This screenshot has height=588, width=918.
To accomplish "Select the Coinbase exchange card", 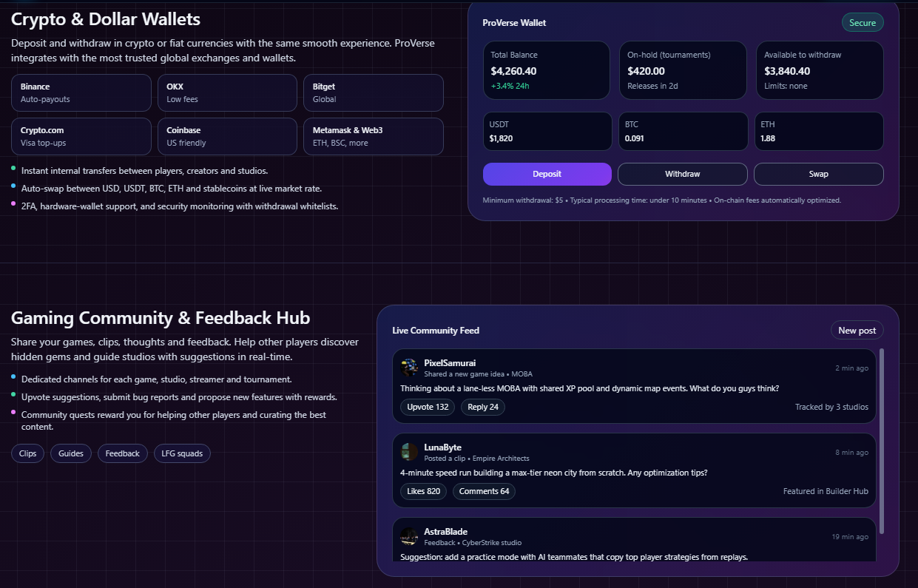I will point(227,136).
